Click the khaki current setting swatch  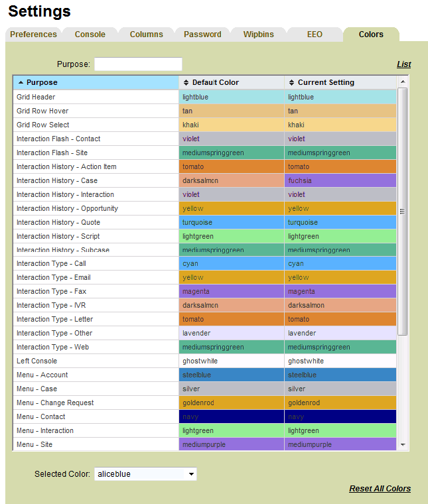point(340,125)
